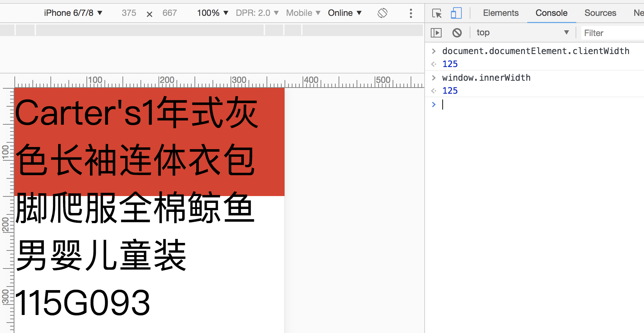Open the Online throttling dropdown

[x=345, y=13]
